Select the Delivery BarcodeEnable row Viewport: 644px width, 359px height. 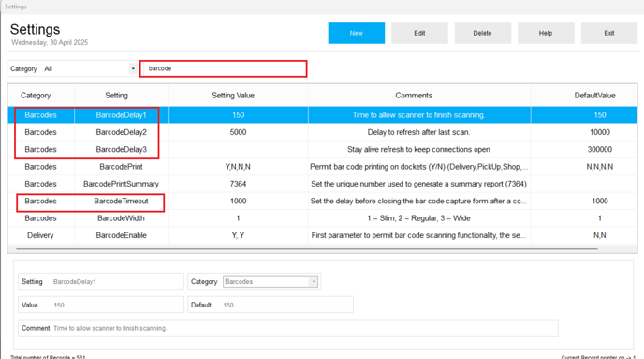(x=322, y=235)
